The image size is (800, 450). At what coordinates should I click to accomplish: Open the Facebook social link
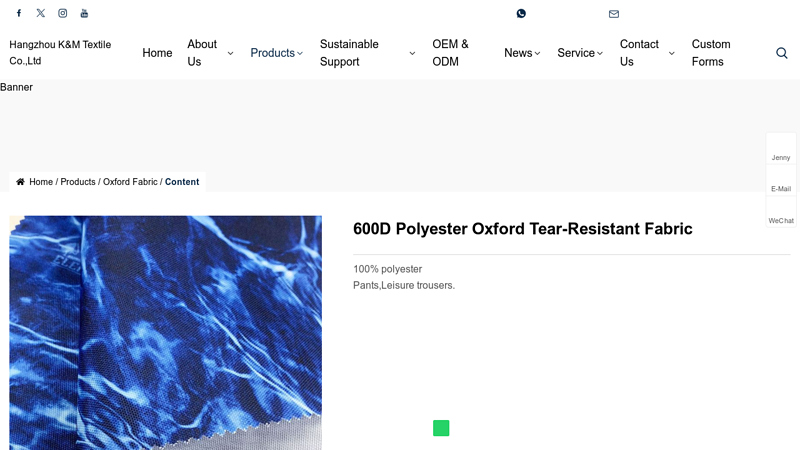(18, 13)
